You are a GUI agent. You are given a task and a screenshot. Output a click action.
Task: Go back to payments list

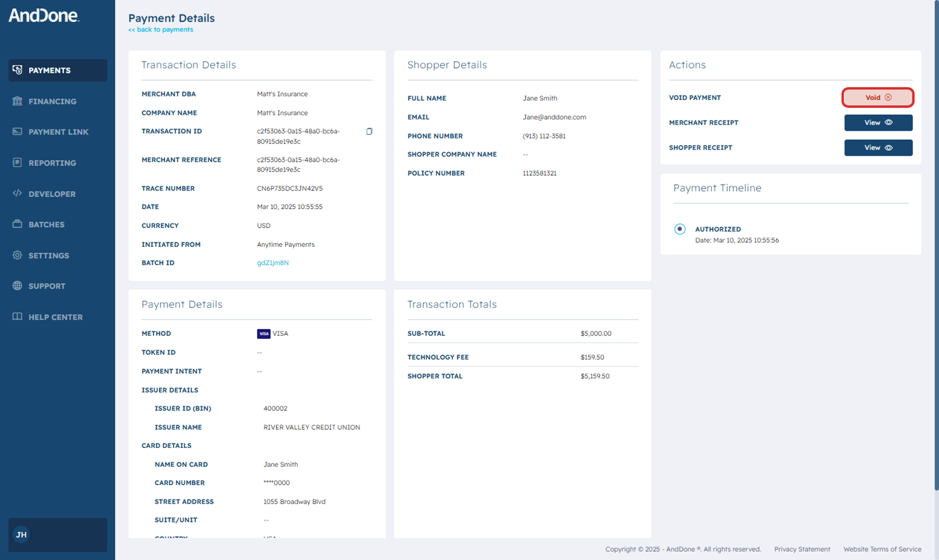pyautogui.click(x=161, y=30)
